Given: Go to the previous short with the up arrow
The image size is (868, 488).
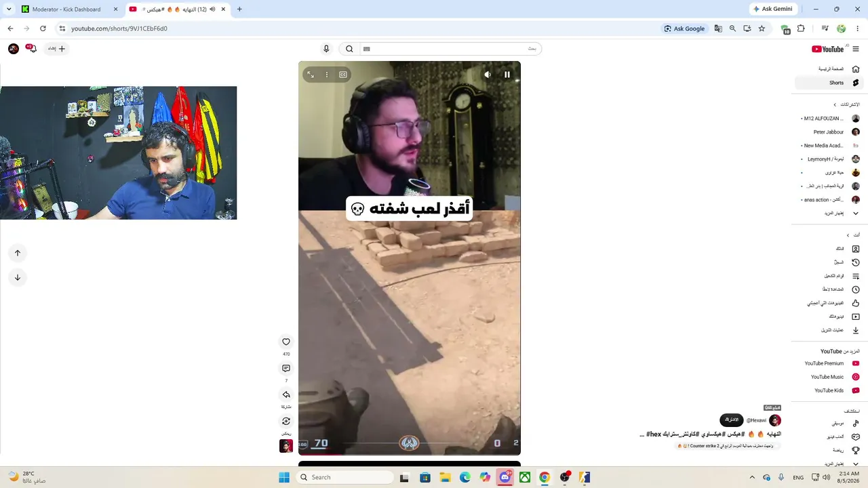Looking at the screenshot, I should 18,253.
